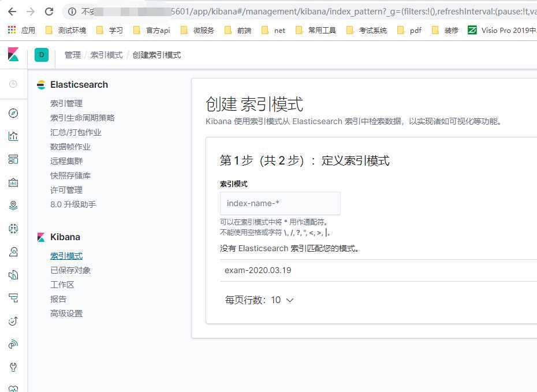Open 8.0 升级助手 menu item
Viewport: 537px width, 392px height.
pos(73,204)
